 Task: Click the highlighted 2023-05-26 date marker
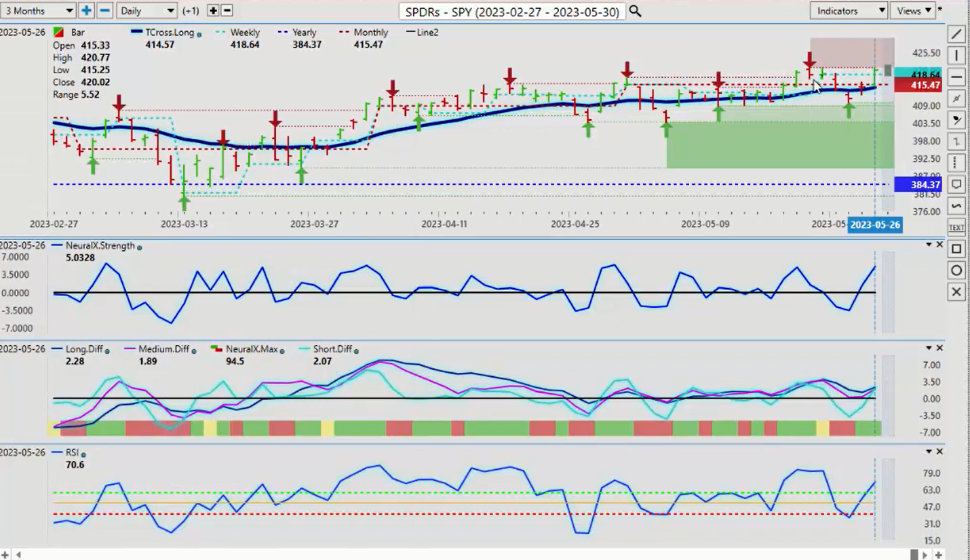point(875,224)
